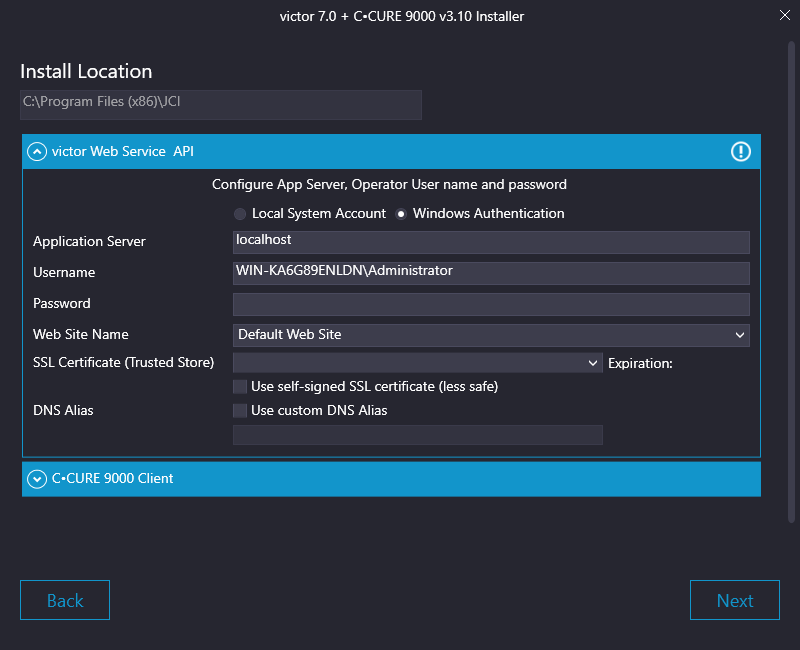This screenshot has width=800, height=650.
Task: Click the circled exclamation icon on the API header
Action: [x=740, y=151]
